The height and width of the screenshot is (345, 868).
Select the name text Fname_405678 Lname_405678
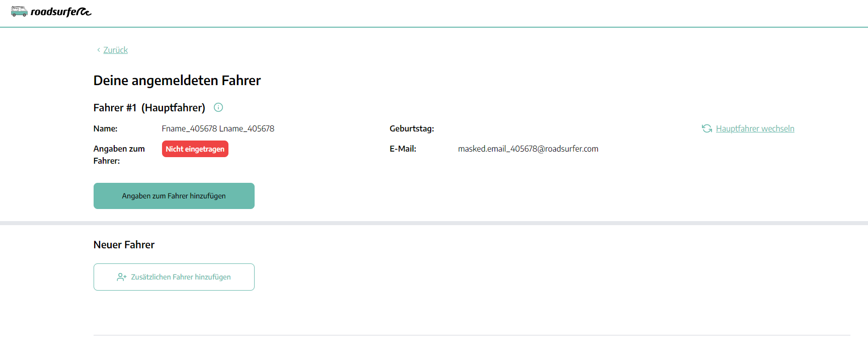coord(218,128)
